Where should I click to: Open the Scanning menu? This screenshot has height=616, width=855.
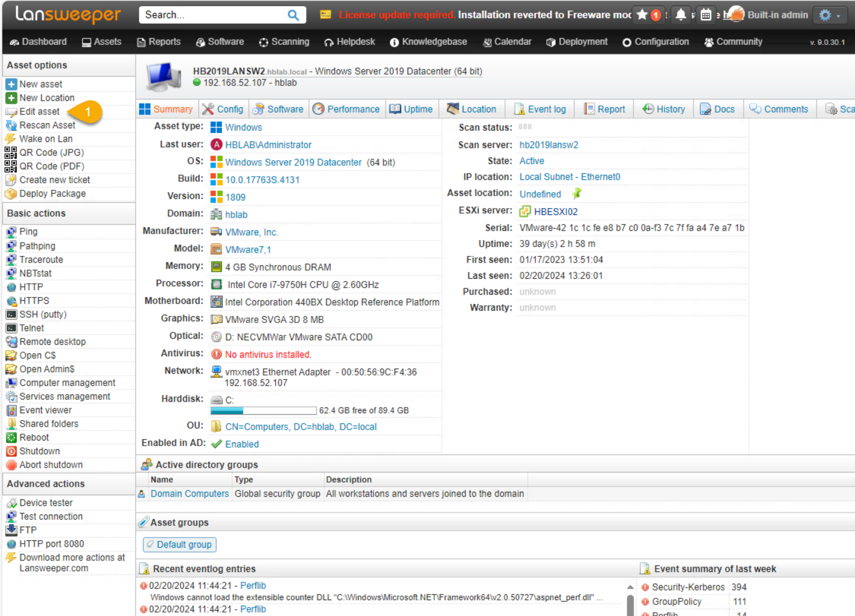[284, 42]
